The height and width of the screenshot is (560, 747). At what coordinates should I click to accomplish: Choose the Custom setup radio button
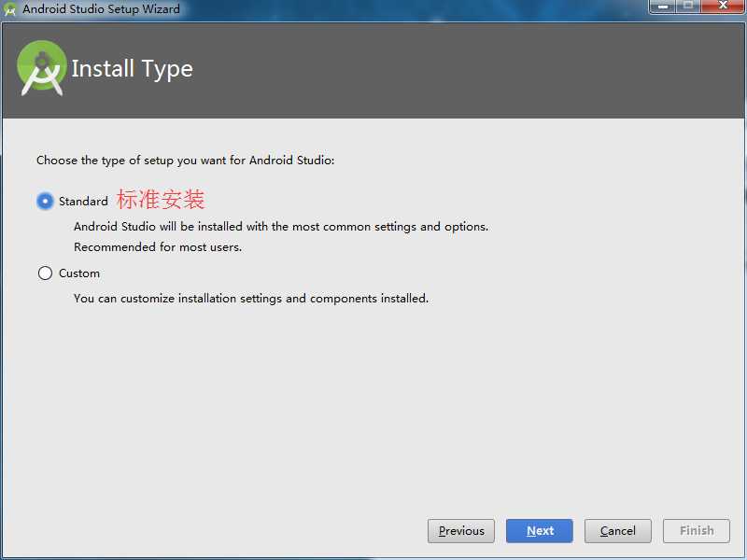[45, 273]
